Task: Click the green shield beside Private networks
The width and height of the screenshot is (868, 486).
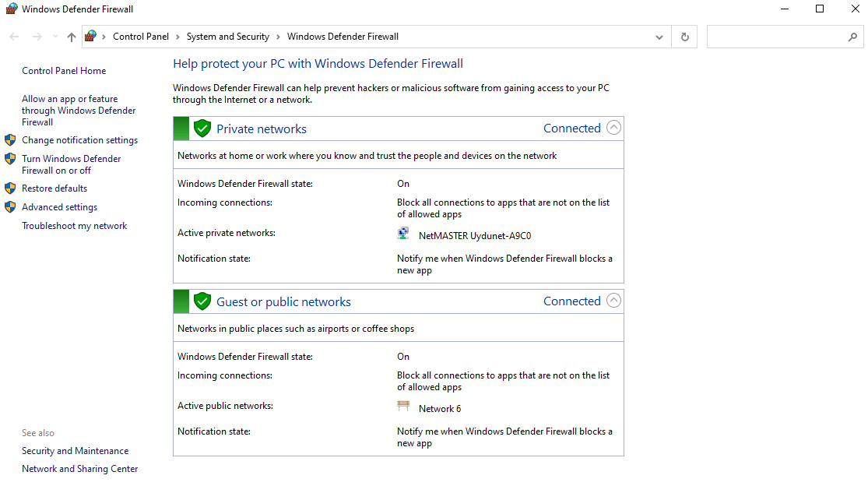Action: (x=202, y=128)
